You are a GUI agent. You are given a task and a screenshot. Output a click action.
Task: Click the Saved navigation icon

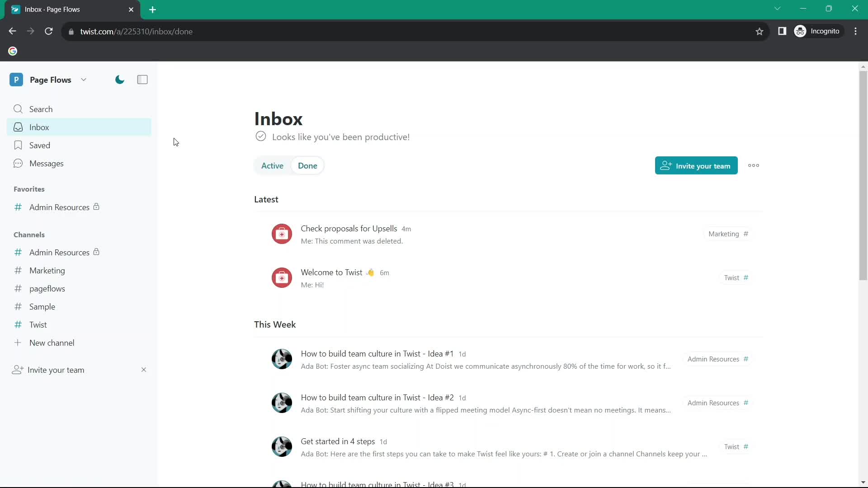coord(18,145)
